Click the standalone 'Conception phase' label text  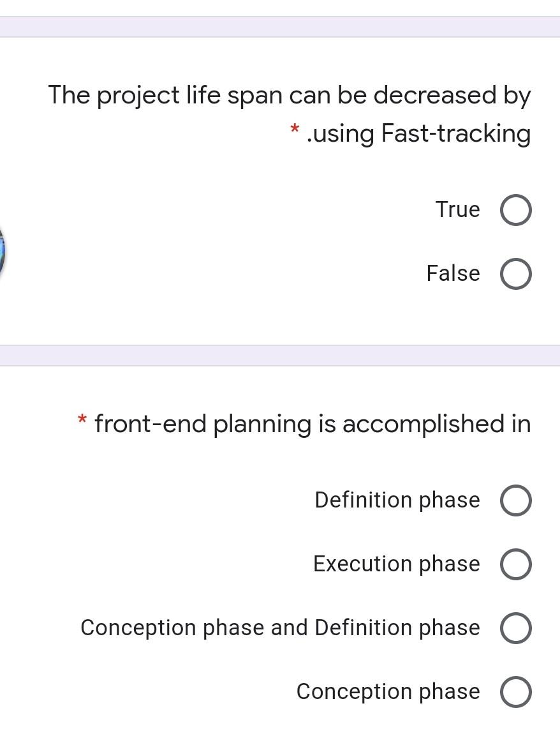tap(388, 691)
